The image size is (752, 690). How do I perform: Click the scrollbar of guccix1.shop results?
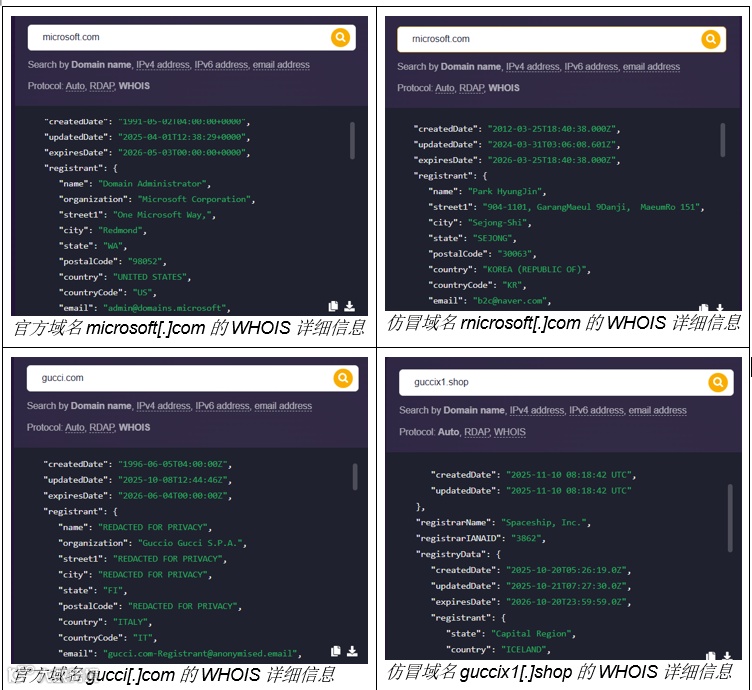click(x=730, y=518)
